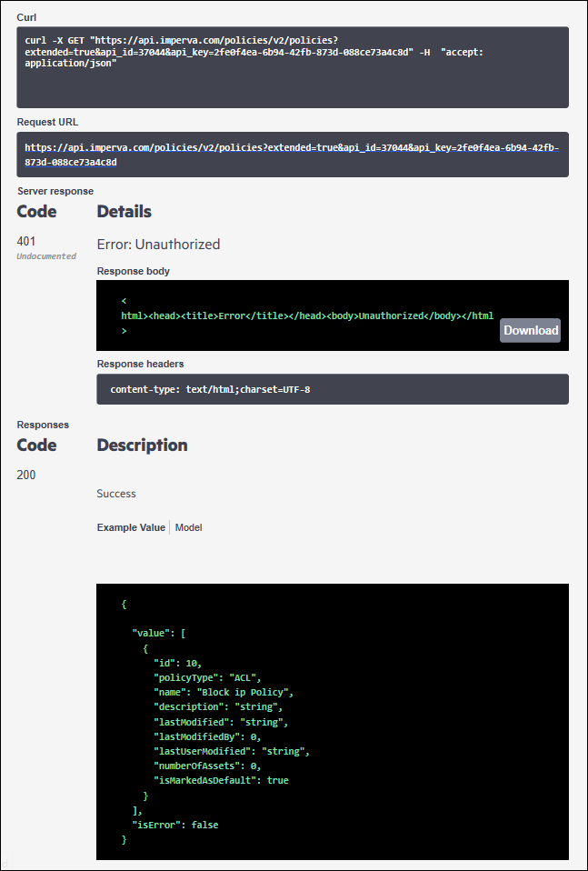588x871 pixels.
Task: Switch to the Model tab
Action: click(x=189, y=527)
